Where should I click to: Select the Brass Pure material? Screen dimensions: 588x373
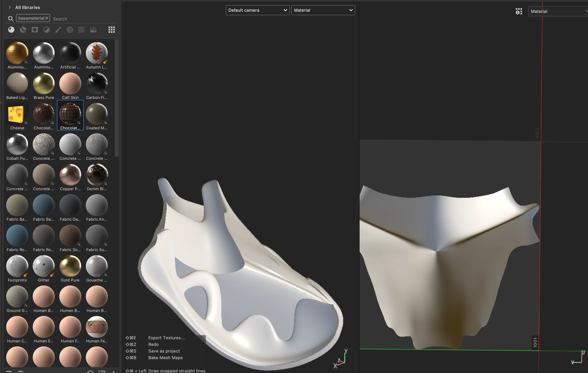click(x=44, y=84)
